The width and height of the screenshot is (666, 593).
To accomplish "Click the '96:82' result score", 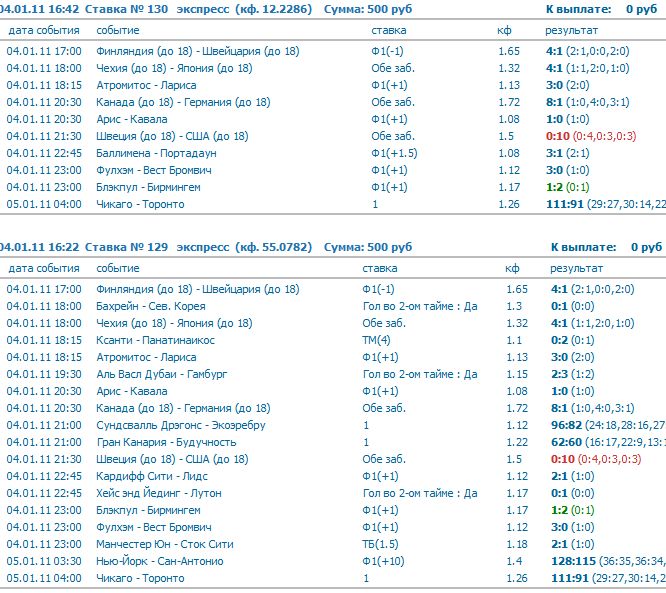I will [567, 425].
